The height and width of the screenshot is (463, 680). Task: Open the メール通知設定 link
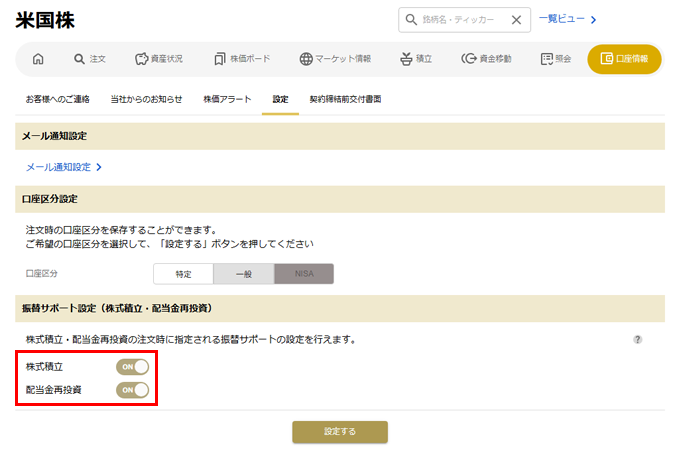tap(64, 167)
